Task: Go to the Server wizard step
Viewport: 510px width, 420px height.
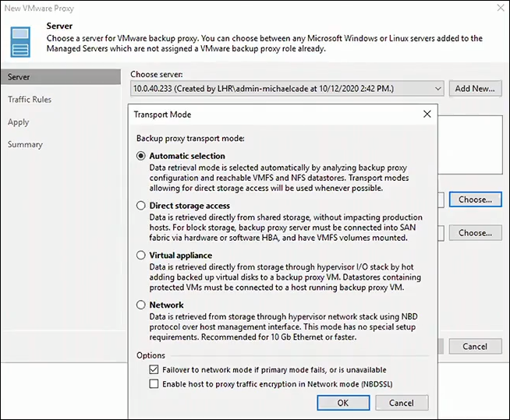Action: coord(61,76)
